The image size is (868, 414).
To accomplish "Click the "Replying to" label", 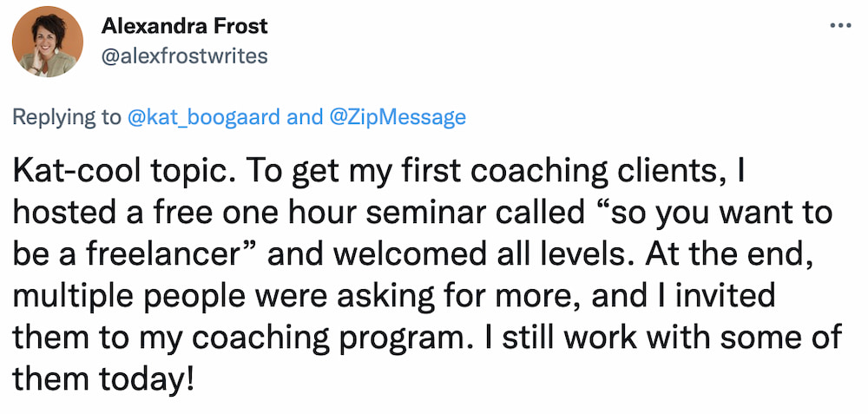I will click(66, 117).
